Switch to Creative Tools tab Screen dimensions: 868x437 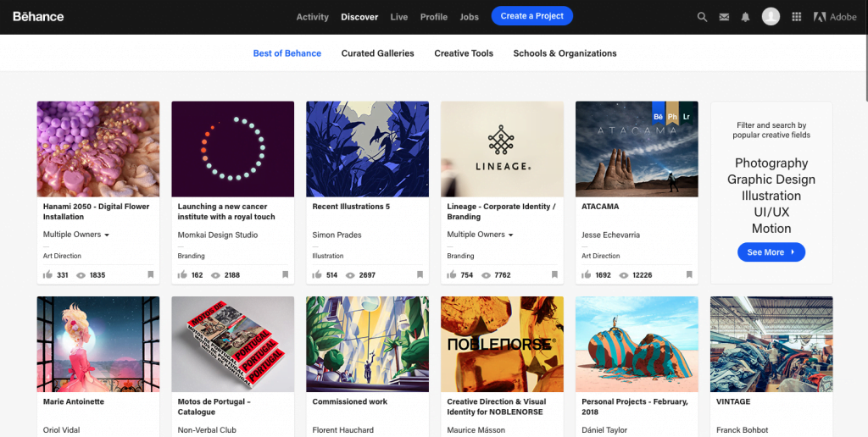(x=464, y=53)
